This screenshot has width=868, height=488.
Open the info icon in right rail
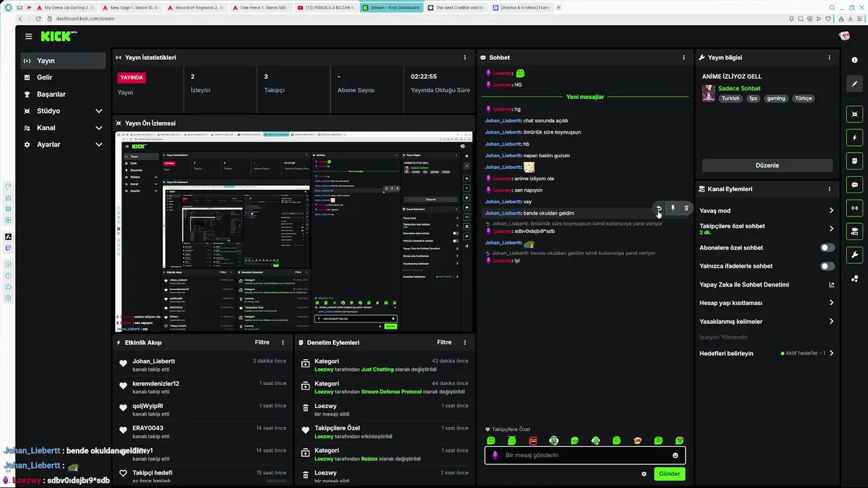click(854, 60)
